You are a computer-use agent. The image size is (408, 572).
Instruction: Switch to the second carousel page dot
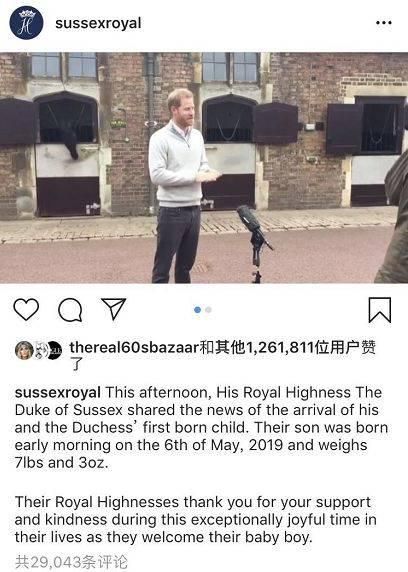[208, 310]
